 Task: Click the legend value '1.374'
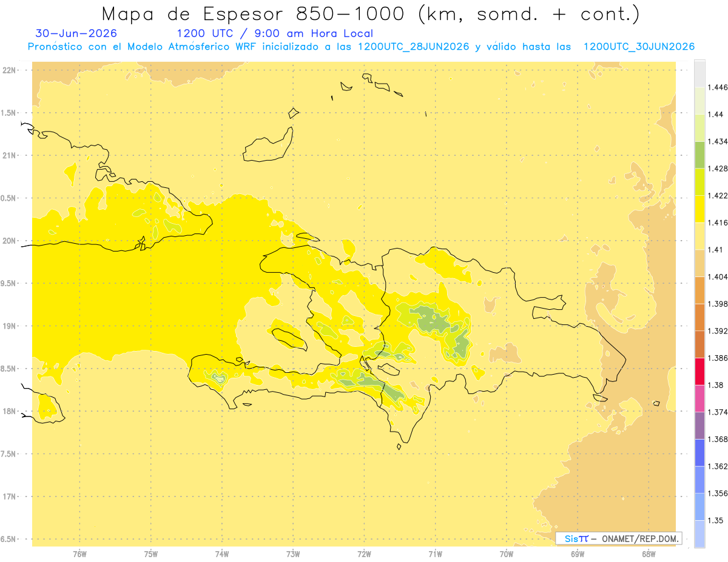(718, 412)
